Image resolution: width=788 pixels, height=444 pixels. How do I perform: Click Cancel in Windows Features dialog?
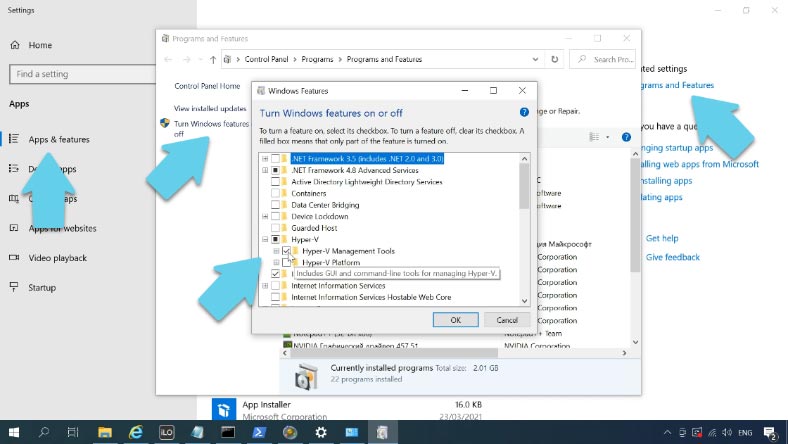pyautogui.click(x=507, y=320)
